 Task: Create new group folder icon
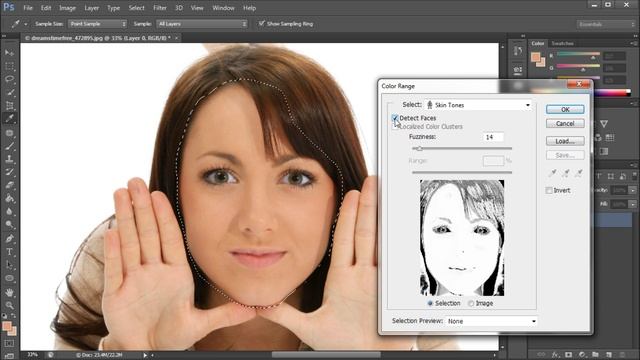[596, 355]
